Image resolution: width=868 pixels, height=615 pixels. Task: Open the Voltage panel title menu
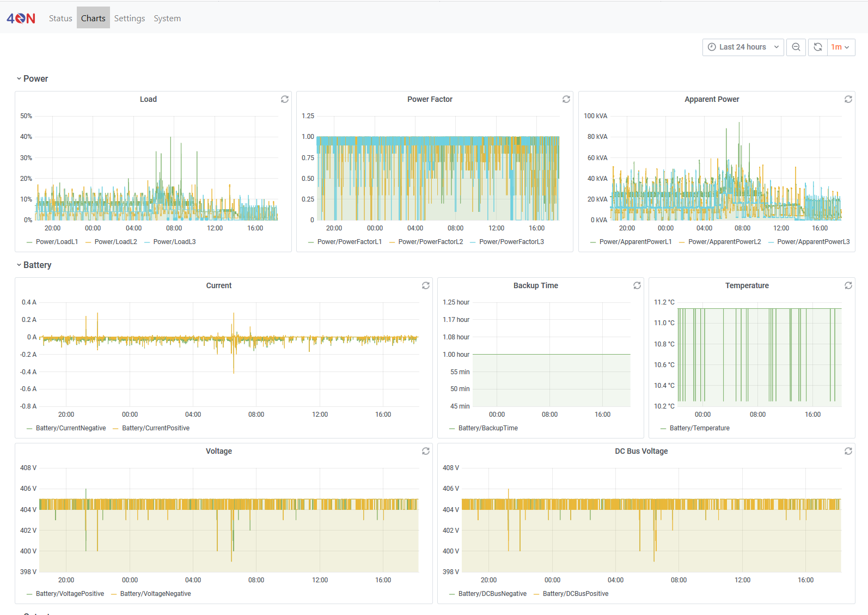[x=219, y=451]
